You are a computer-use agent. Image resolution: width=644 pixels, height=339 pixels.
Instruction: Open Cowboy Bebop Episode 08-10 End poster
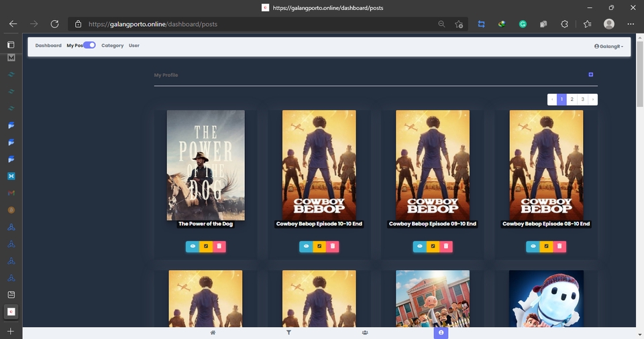pos(546,165)
